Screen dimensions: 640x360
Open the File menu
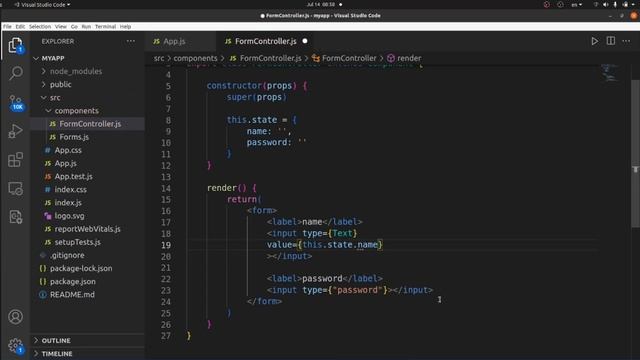7,27
